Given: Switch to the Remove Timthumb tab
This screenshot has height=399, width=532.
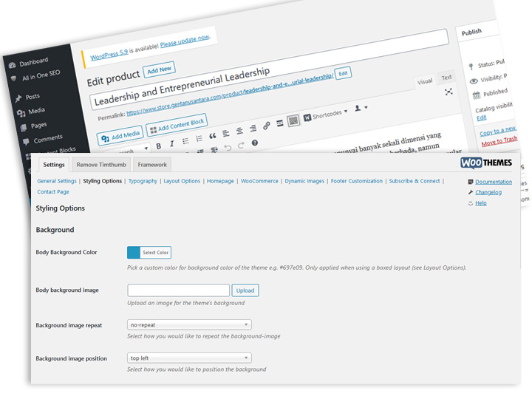Looking at the screenshot, I should pyautogui.click(x=101, y=164).
